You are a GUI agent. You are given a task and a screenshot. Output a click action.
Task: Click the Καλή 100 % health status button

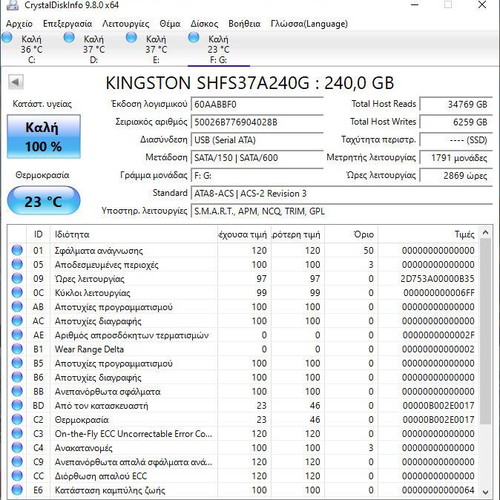(x=44, y=137)
